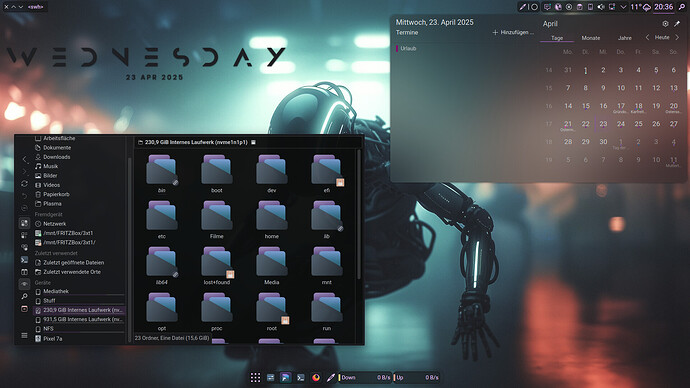Viewport: 690px width, 388px height.
Task: Go to next month with right chevron
Action: [x=677, y=38]
